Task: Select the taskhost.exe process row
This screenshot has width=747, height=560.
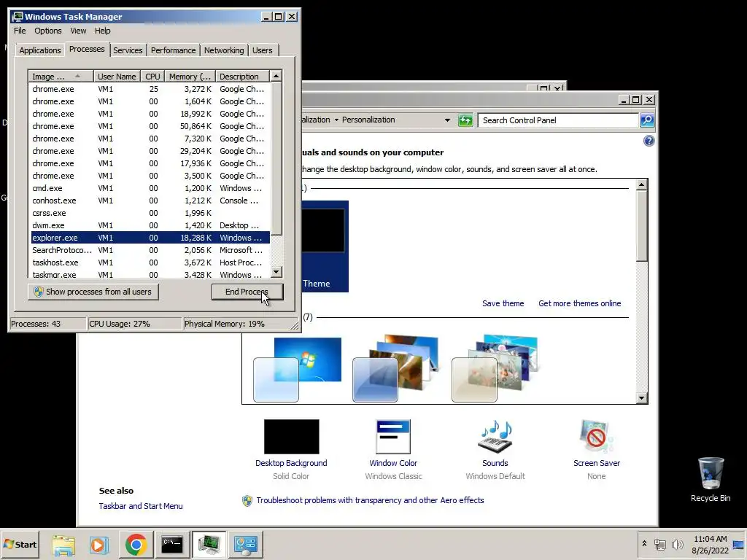Action: coord(150,262)
